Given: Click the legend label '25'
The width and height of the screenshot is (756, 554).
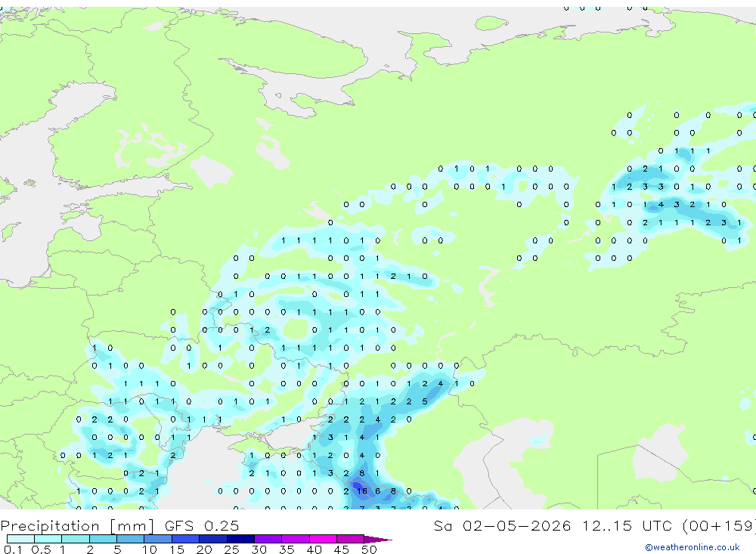Looking at the screenshot, I should 231,549.
